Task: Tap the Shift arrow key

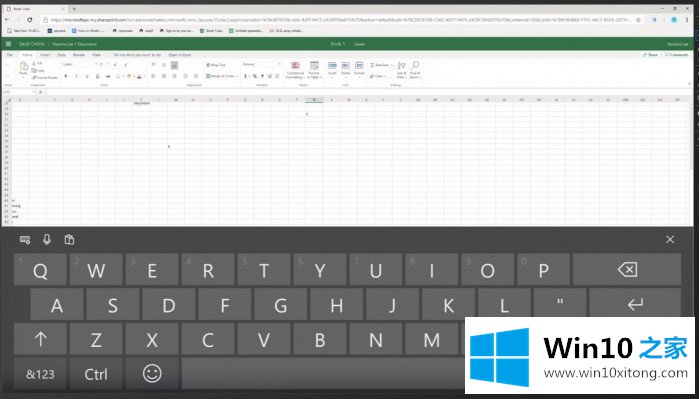Action: [x=40, y=339]
